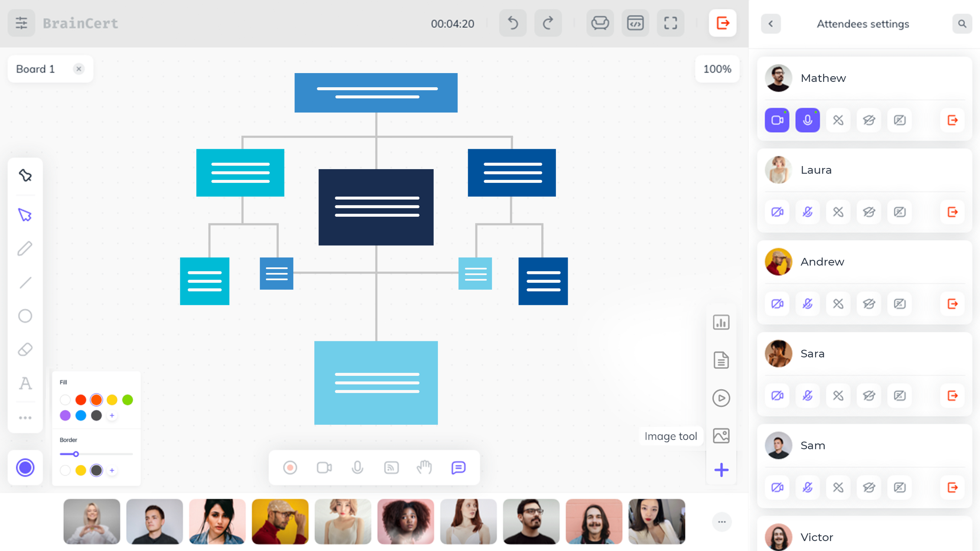Open the Image tool
980x551 pixels.
coord(721,436)
